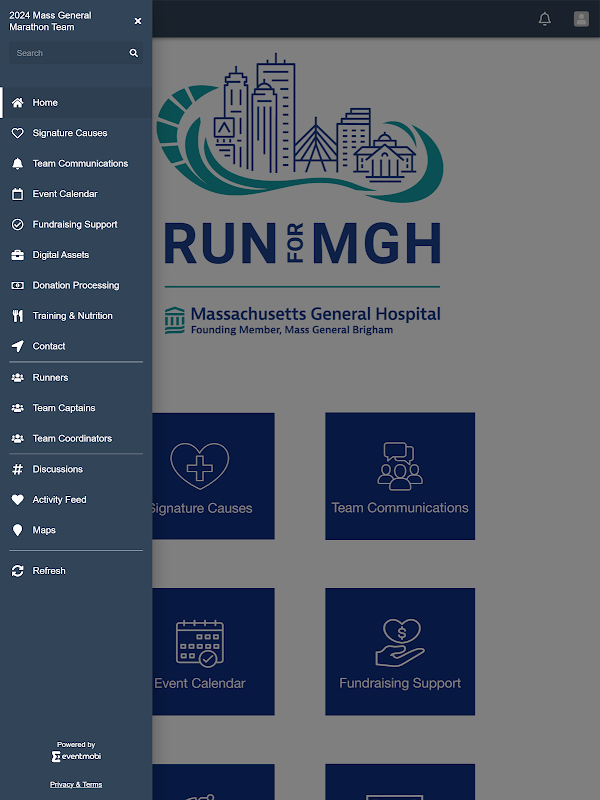Click the Runners people icon
Screen dimensions: 600x800
coord(17,378)
